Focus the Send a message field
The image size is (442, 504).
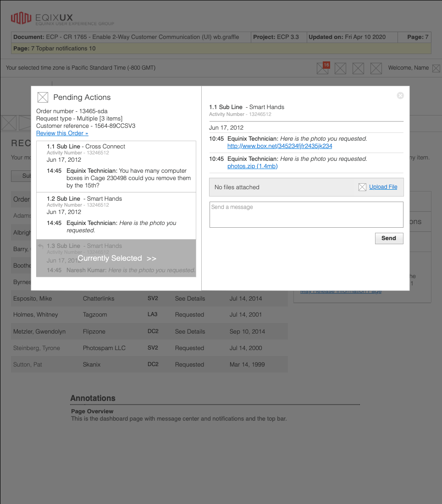tap(306, 215)
